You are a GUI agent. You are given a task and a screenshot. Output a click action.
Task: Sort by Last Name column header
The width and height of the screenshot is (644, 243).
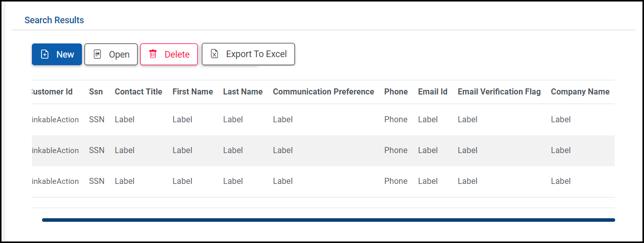(242, 92)
